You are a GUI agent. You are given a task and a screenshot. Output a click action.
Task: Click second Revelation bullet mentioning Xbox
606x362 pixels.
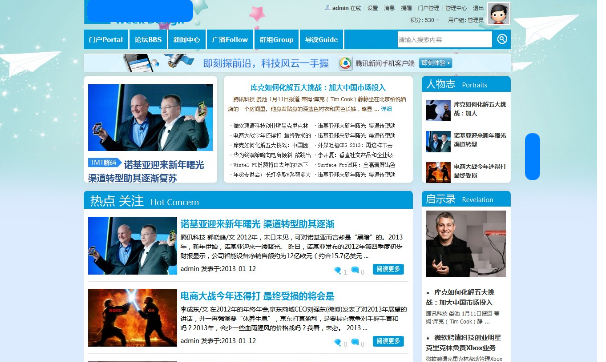tap(463, 342)
